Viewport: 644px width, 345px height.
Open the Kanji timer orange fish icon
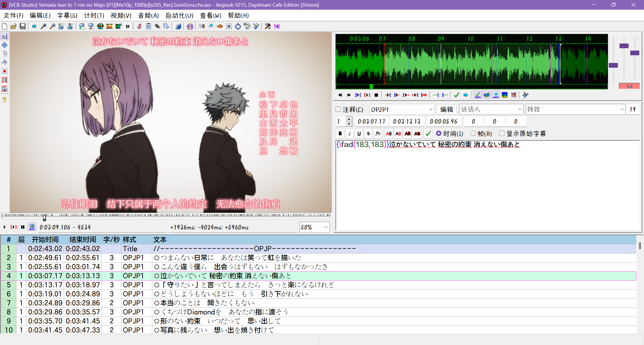click(x=220, y=26)
